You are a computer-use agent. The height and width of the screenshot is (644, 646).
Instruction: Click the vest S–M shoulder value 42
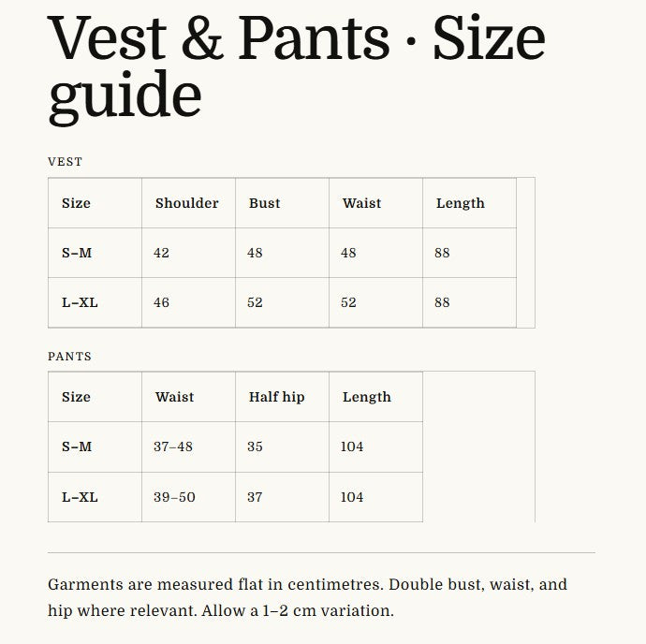161,253
